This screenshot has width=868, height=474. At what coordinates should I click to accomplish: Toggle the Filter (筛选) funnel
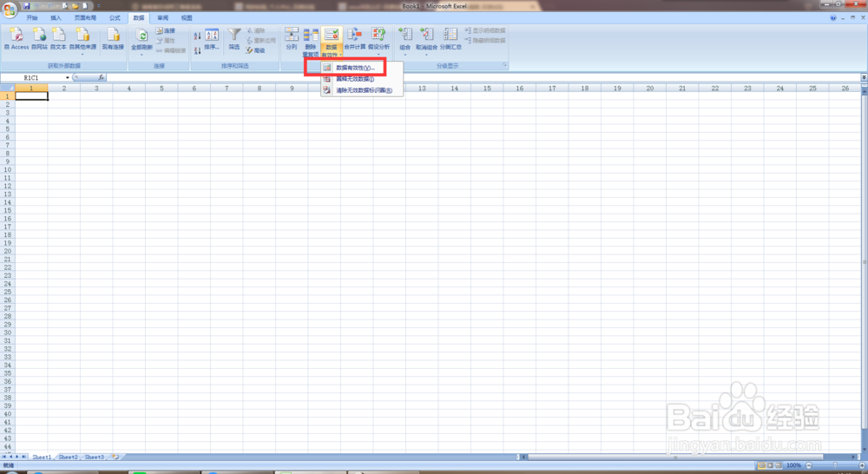[234, 39]
